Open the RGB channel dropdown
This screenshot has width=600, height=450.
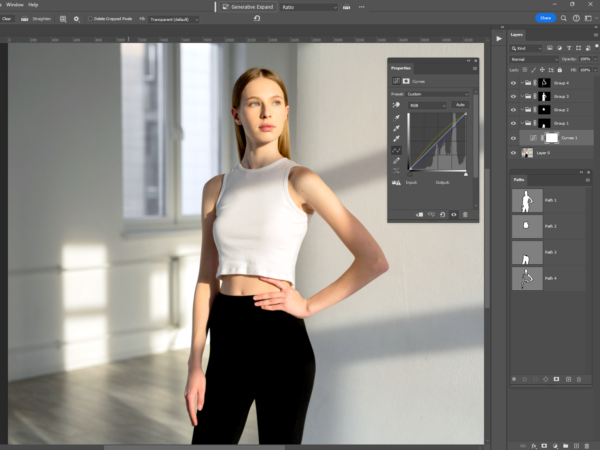coord(428,104)
